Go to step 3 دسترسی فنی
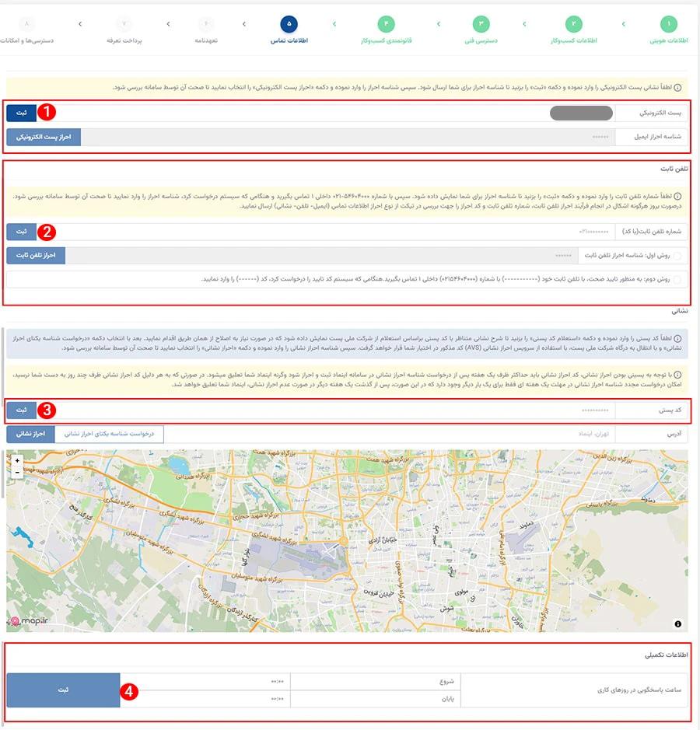 (481, 30)
